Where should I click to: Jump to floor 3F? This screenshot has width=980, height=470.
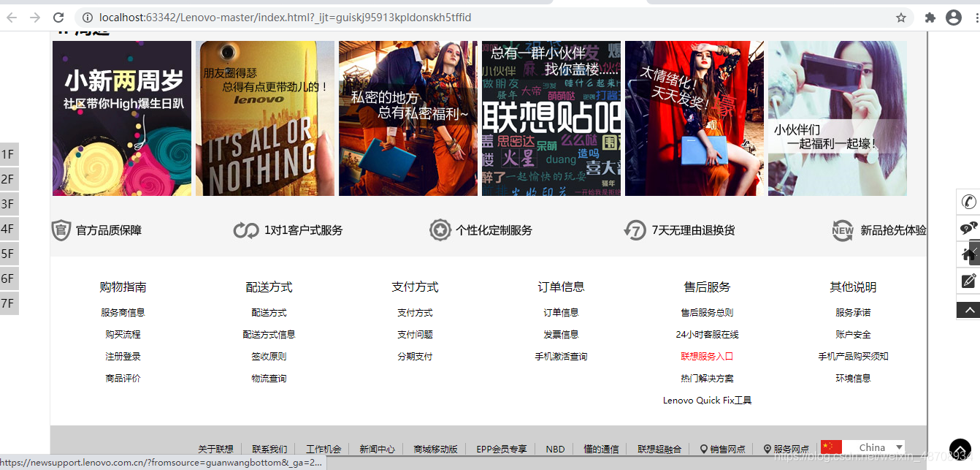[x=9, y=204]
